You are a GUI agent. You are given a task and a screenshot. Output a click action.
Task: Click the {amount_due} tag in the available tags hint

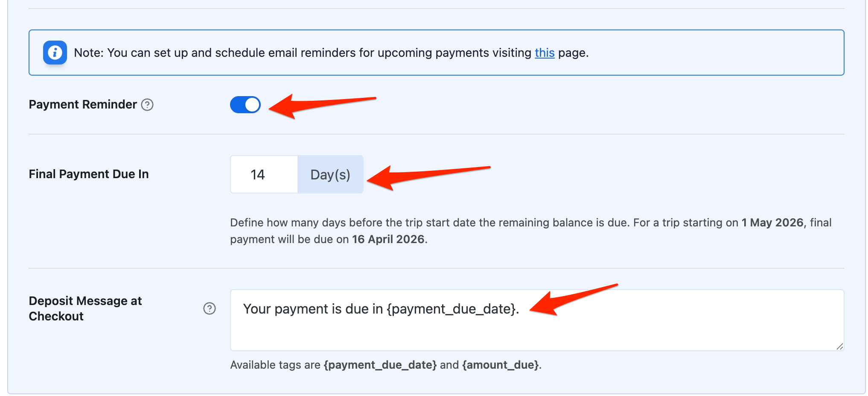[501, 365]
